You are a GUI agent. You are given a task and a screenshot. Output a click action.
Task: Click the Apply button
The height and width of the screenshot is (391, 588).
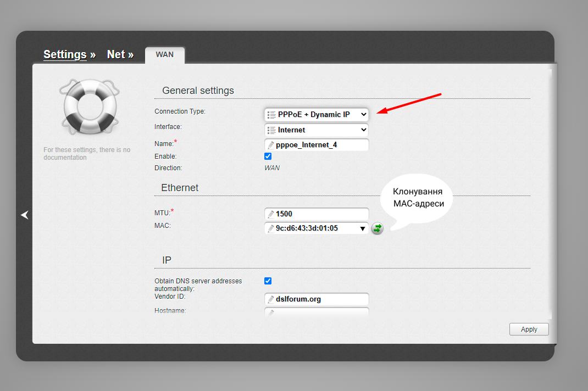tap(529, 329)
